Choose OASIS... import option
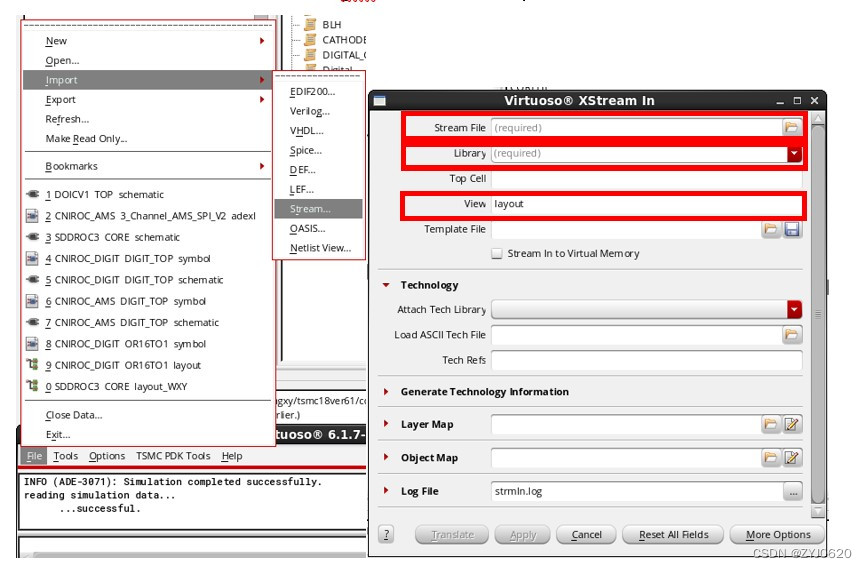 tap(318, 228)
